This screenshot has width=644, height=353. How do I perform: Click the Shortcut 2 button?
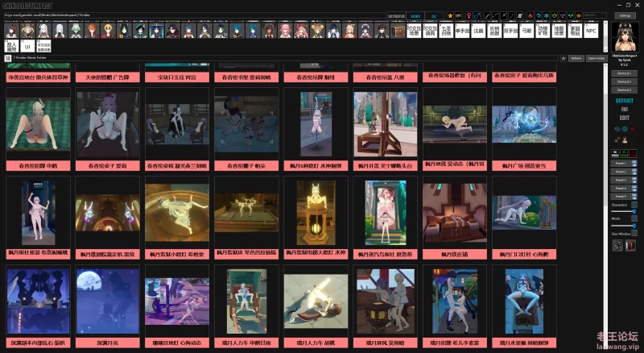pyautogui.click(x=625, y=81)
